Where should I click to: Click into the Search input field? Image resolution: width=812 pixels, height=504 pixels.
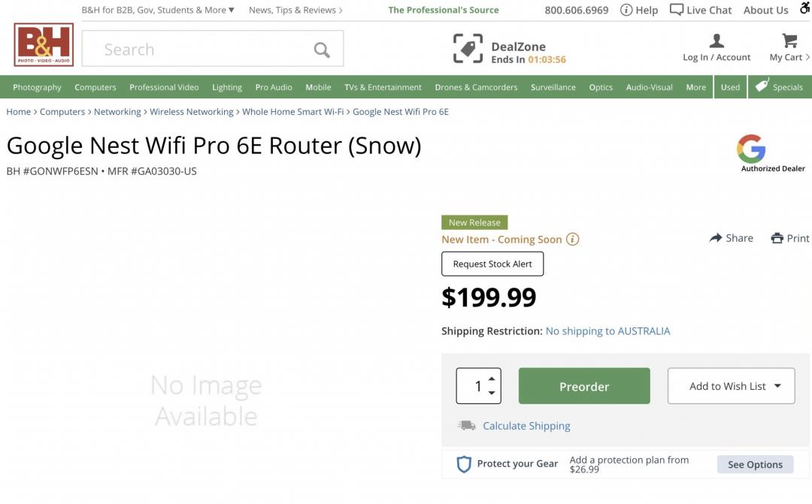click(195, 50)
